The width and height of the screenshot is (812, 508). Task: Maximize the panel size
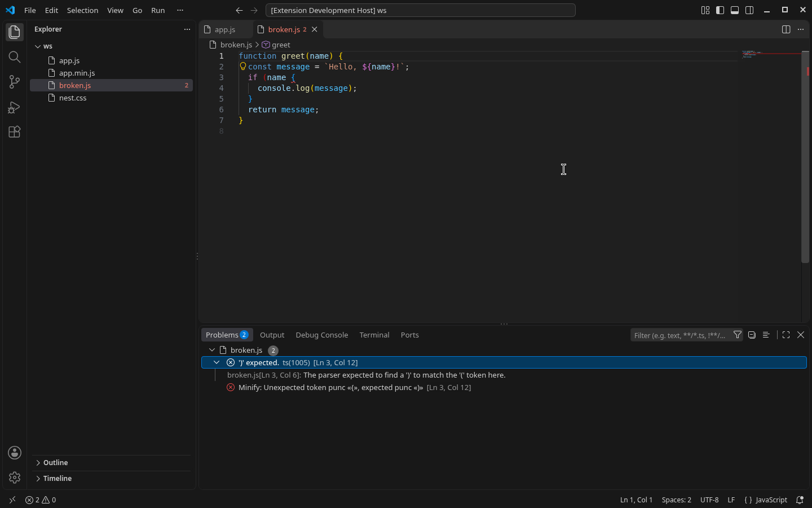pos(786,335)
